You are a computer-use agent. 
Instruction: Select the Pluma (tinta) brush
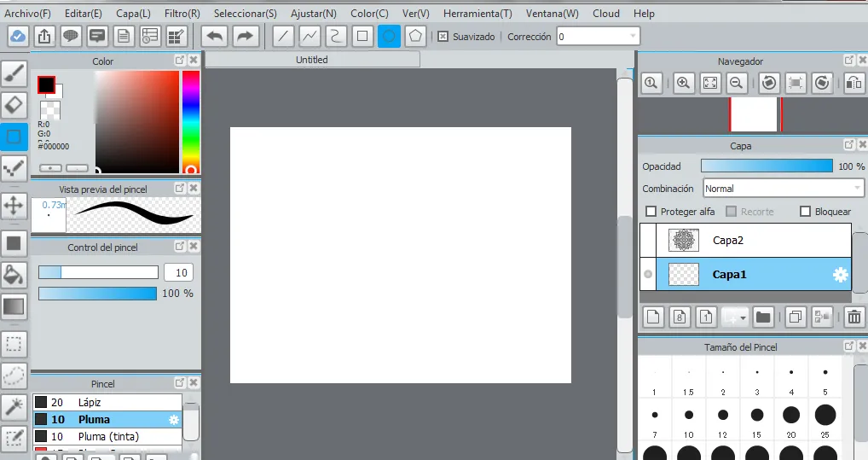coord(107,437)
